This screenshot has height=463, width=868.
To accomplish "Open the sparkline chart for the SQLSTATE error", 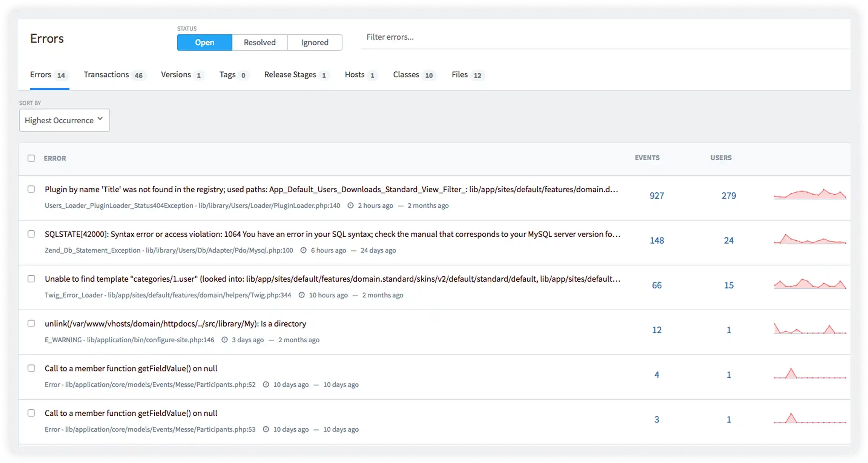I will 810,239.
